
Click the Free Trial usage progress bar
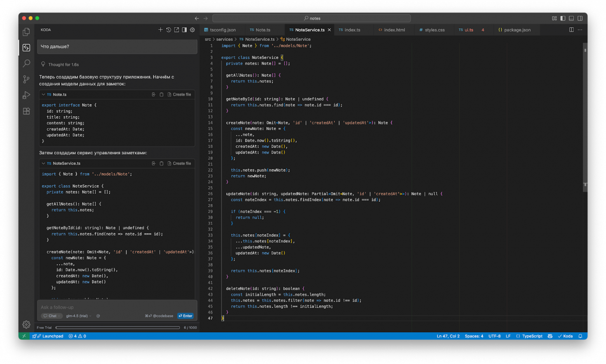pos(117,327)
